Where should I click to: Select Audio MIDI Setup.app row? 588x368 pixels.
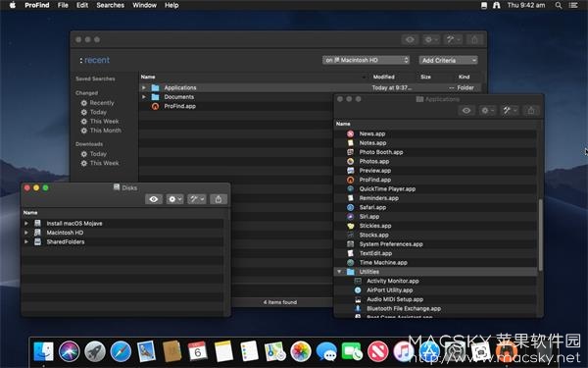[x=436, y=299]
